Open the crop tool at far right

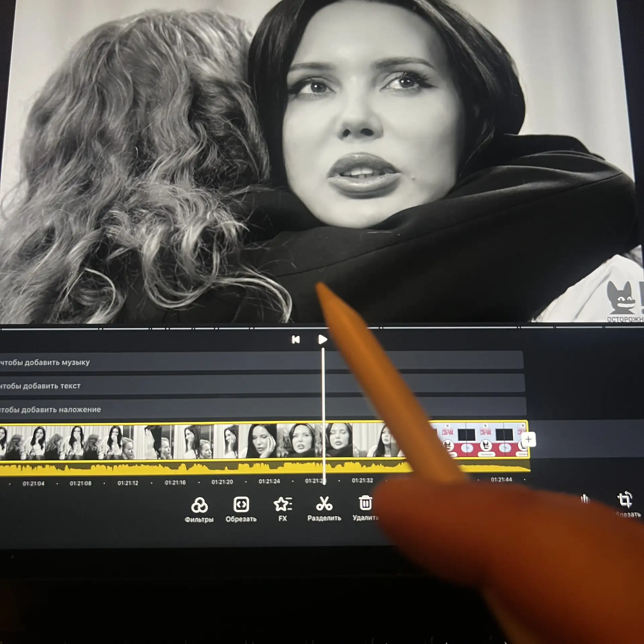coord(625,504)
